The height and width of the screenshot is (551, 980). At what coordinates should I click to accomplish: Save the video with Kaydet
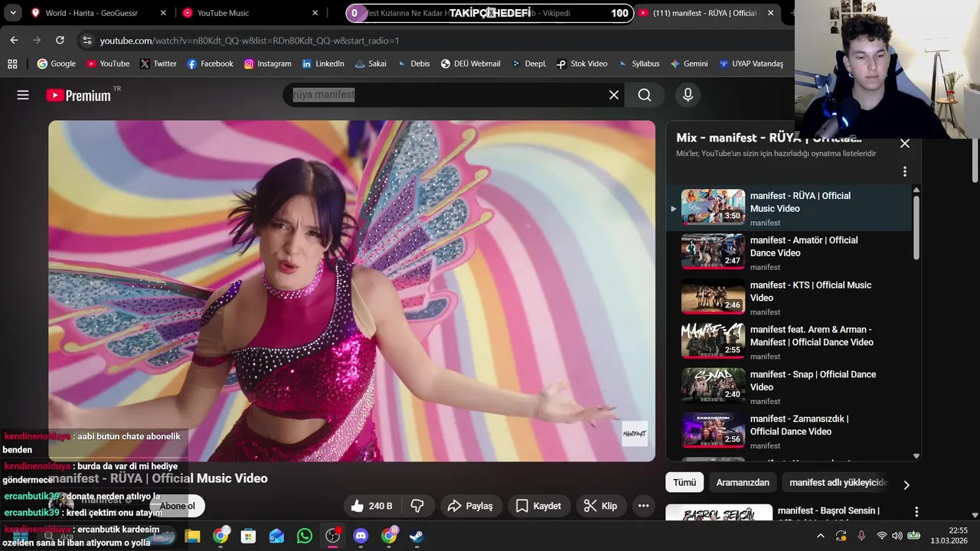point(537,506)
